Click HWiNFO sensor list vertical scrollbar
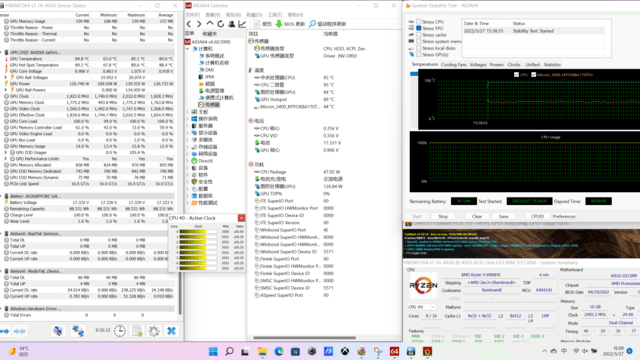640x360 pixels. coord(180,293)
